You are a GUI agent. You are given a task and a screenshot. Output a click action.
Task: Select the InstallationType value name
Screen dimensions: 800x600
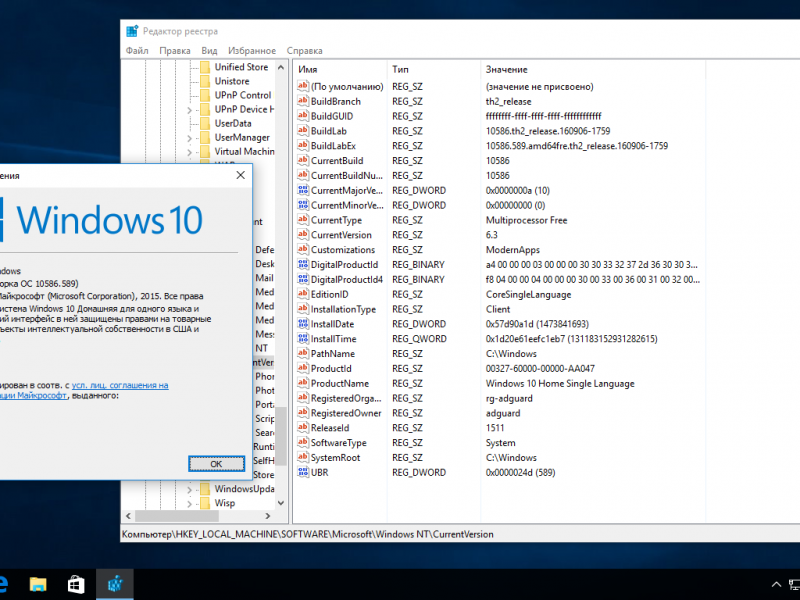tap(343, 309)
